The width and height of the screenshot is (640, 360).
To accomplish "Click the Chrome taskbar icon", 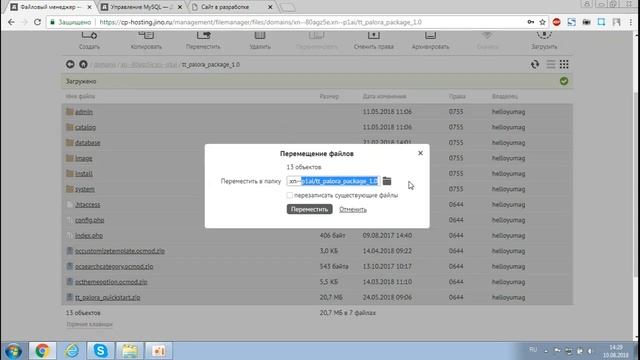I will [42, 351].
